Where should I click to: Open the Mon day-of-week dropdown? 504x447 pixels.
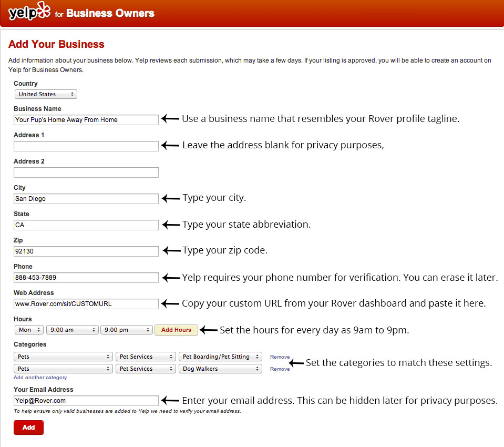[29, 330]
